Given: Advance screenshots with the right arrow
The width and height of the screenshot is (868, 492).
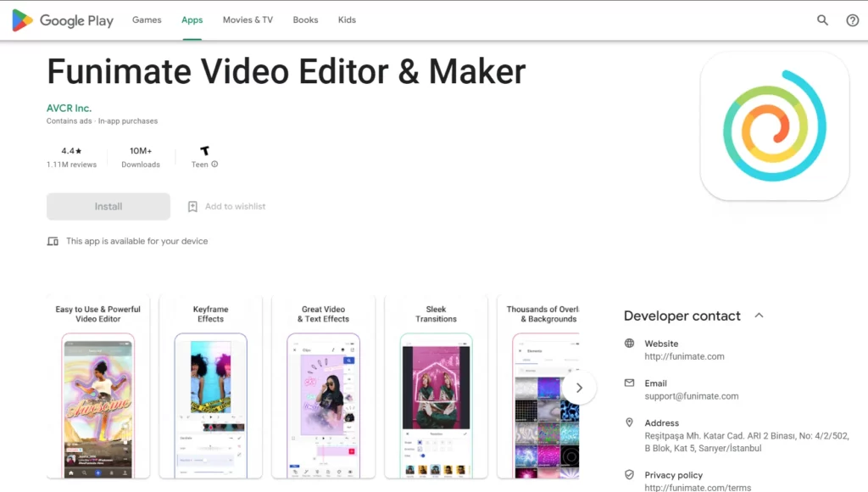Looking at the screenshot, I should pos(579,388).
